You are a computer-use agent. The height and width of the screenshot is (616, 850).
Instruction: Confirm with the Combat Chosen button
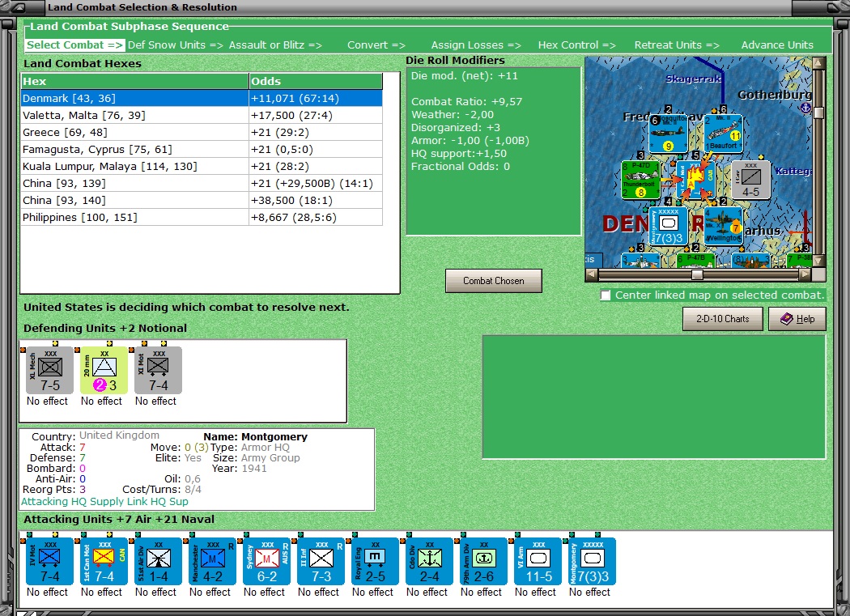click(x=493, y=281)
